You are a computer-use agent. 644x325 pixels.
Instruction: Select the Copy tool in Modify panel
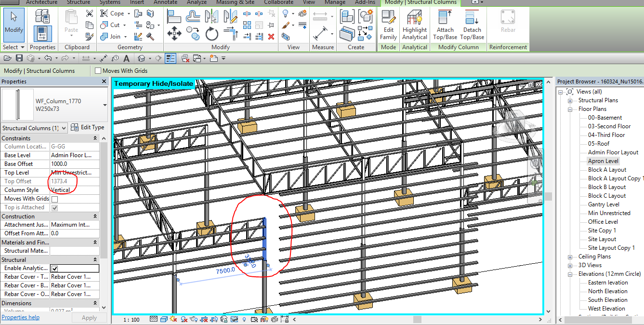[x=193, y=34]
